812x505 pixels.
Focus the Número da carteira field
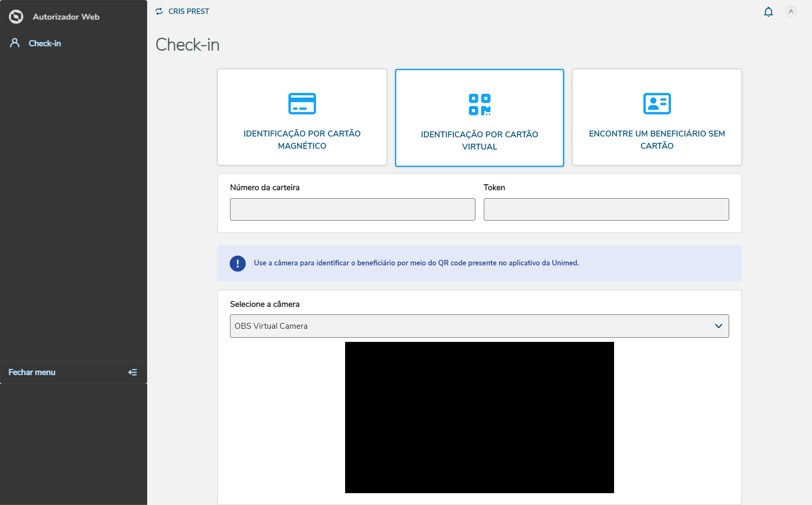point(352,209)
